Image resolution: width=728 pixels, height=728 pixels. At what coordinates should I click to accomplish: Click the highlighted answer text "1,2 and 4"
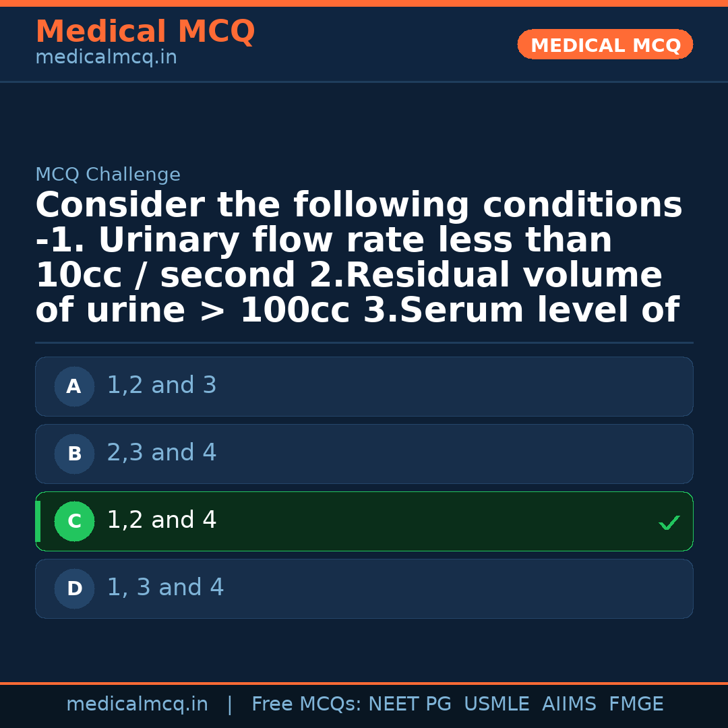[162, 520]
